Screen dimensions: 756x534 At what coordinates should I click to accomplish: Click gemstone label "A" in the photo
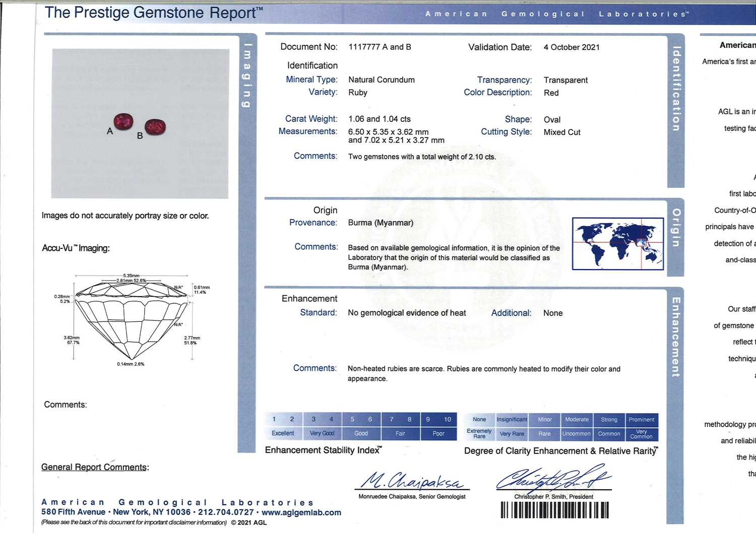[109, 131]
